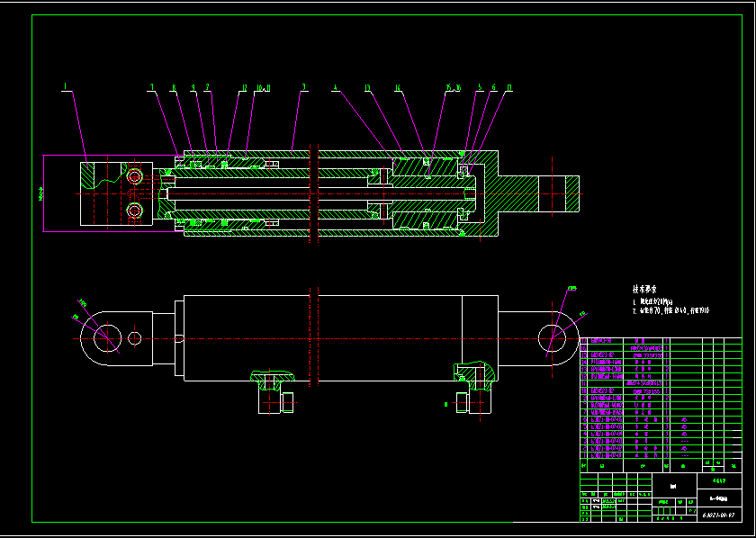756x538 pixels.
Task: Select row 17 index cell in parts list
Action: click(584, 340)
